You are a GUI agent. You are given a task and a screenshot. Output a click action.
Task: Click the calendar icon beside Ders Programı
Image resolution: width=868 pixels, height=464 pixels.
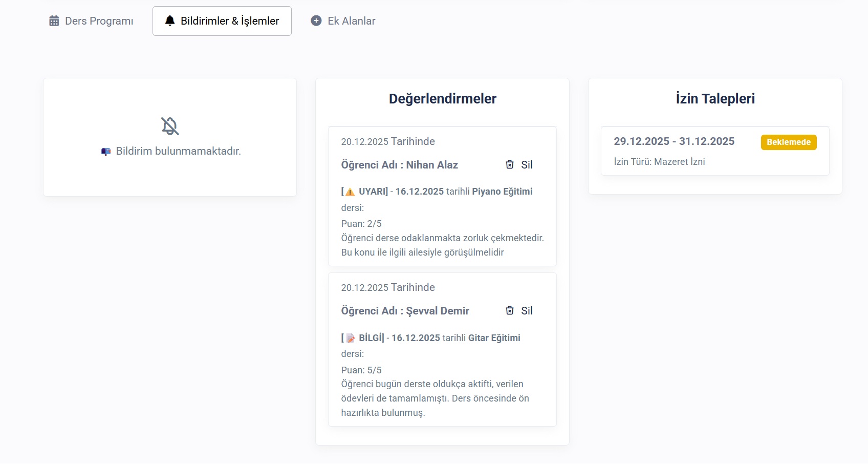point(54,21)
